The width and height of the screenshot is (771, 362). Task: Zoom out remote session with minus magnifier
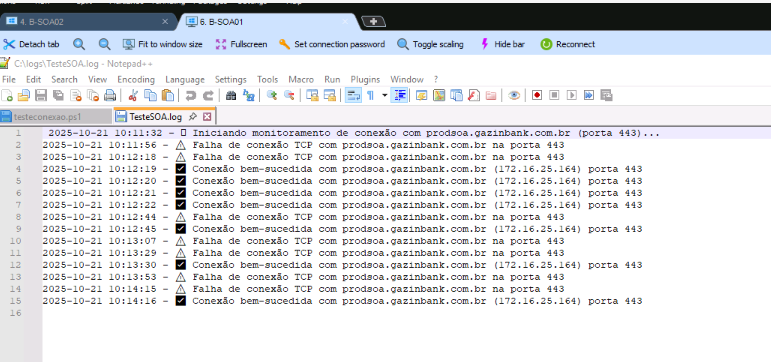(105, 44)
